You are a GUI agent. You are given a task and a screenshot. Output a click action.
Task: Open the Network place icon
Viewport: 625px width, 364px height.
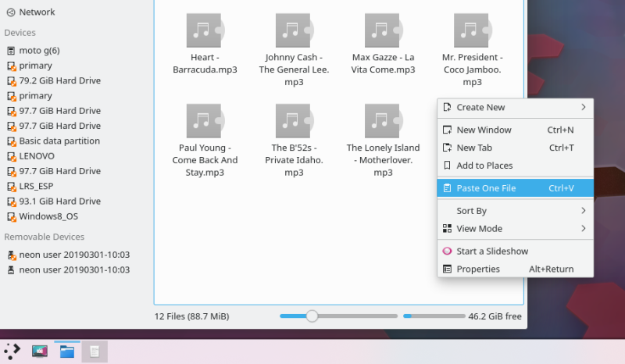tap(11, 12)
